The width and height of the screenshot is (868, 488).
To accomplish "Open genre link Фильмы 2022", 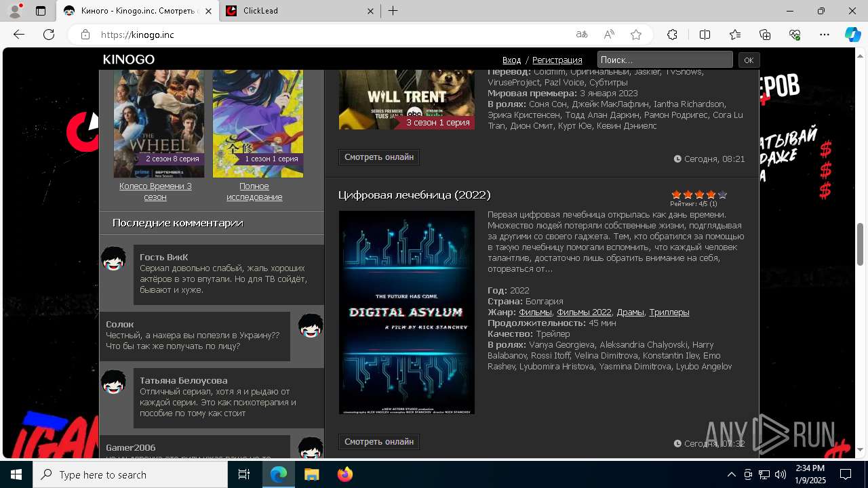I will click(584, 312).
